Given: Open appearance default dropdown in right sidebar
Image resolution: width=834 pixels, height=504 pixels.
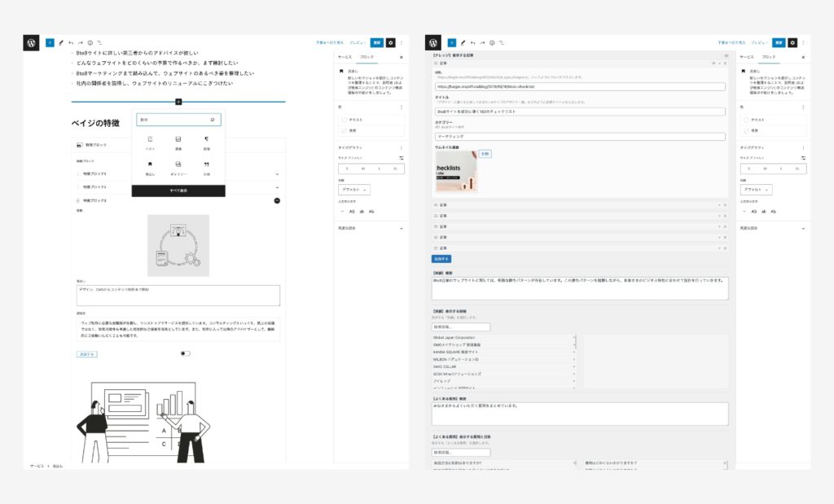Looking at the screenshot, I should (x=757, y=189).
